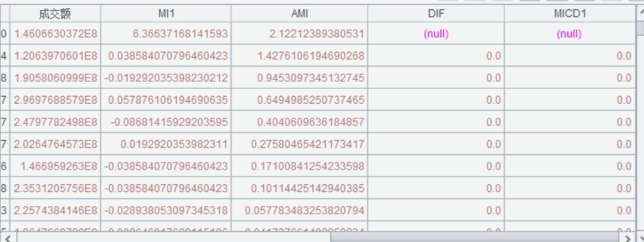The width and height of the screenshot is (644, 242).
Task: Click AMI value 0.9453097345132745
Action: click(x=300, y=78)
